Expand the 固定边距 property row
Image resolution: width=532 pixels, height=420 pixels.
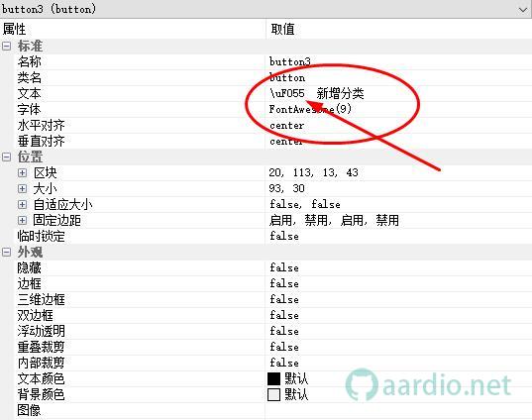coord(22,221)
